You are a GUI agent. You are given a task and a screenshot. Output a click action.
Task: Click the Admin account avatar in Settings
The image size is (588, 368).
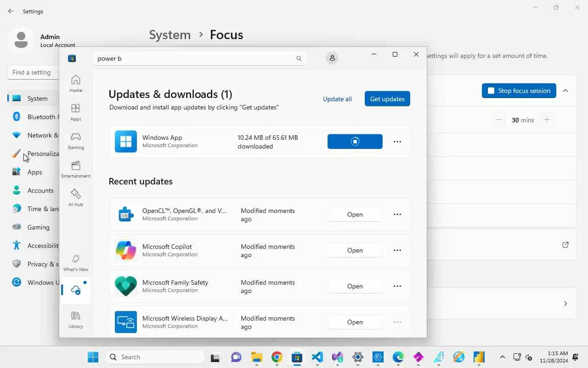click(21, 40)
